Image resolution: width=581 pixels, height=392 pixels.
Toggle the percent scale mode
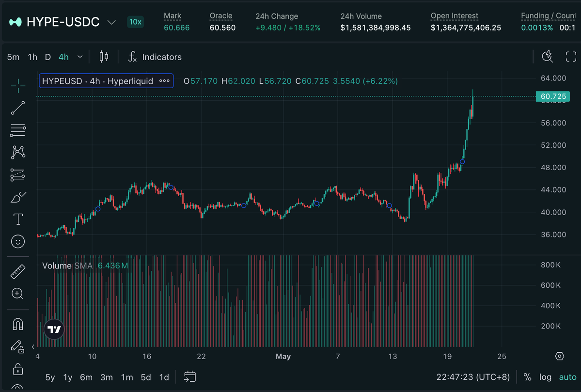(x=527, y=377)
